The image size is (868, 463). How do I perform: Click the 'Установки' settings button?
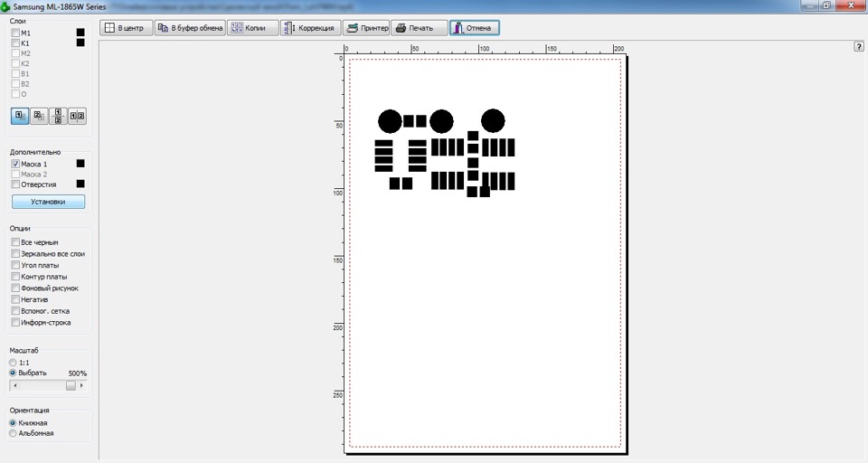(48, 202)
